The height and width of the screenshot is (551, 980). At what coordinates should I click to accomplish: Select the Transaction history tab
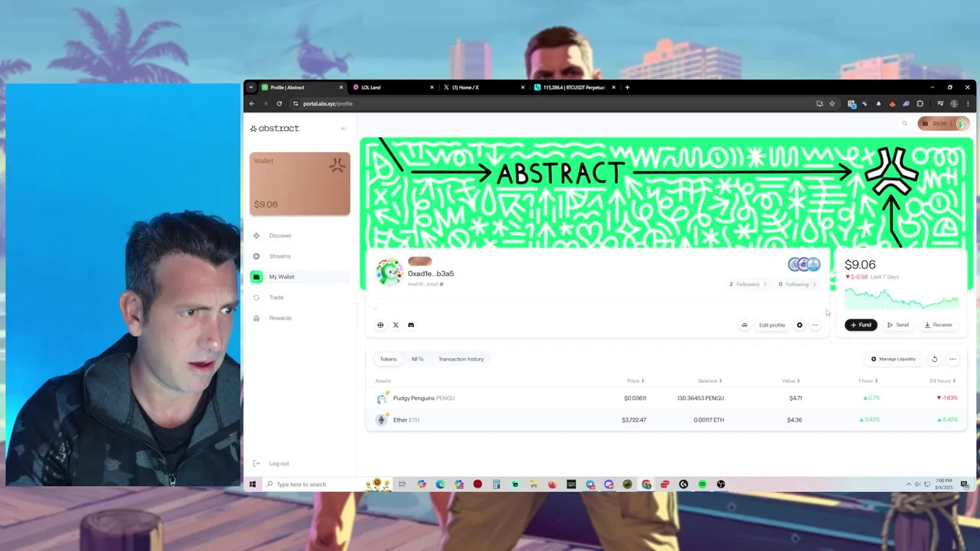click(x=461, y=359)
